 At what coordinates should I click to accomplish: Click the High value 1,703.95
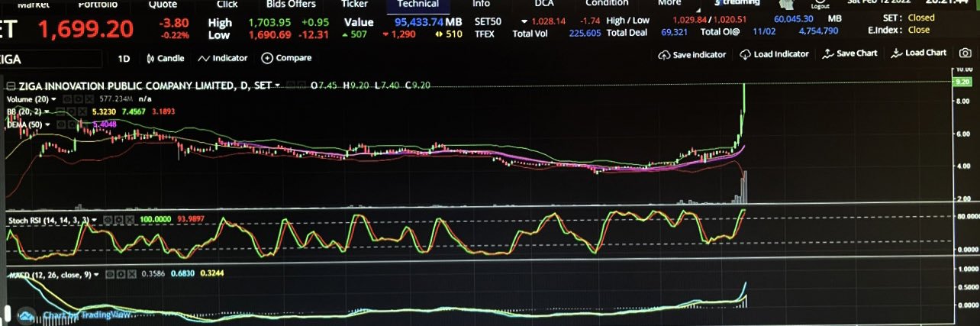(x=269, y=22)
